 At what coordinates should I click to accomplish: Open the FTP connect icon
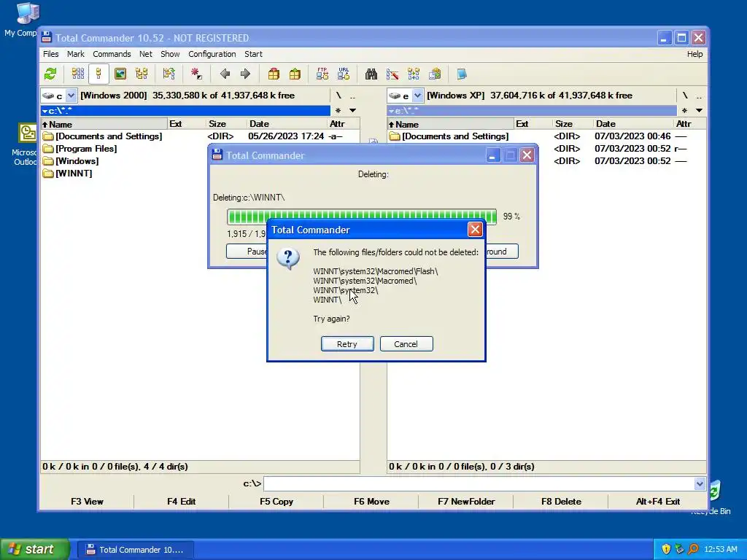pos(322,74)
